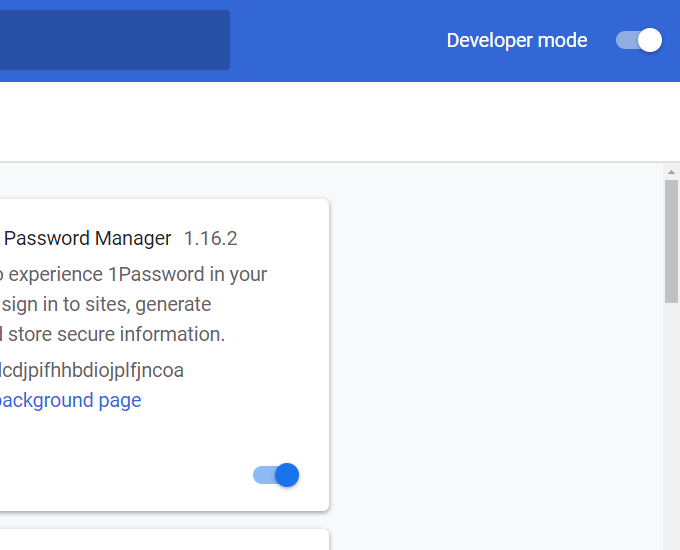
Task: Click the 'sign in to sites, generate' line
Action: pos(107,304)
